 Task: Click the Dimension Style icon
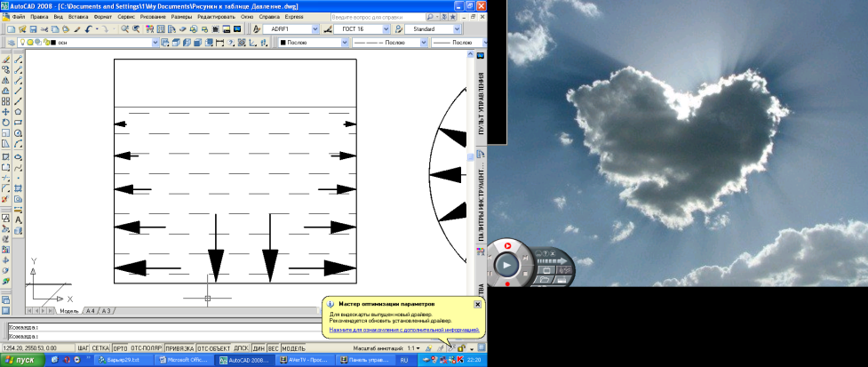point(327,28)
